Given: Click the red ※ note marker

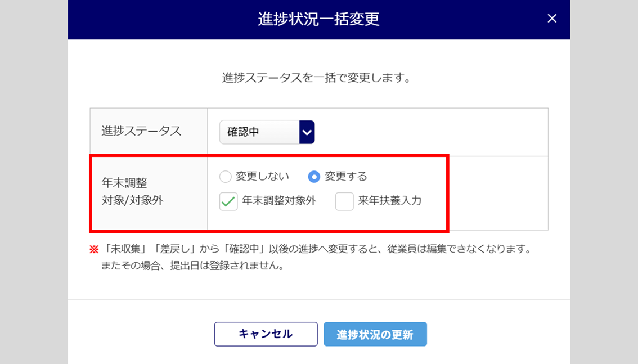Looking at the screenshot, I should coord(94,249).
